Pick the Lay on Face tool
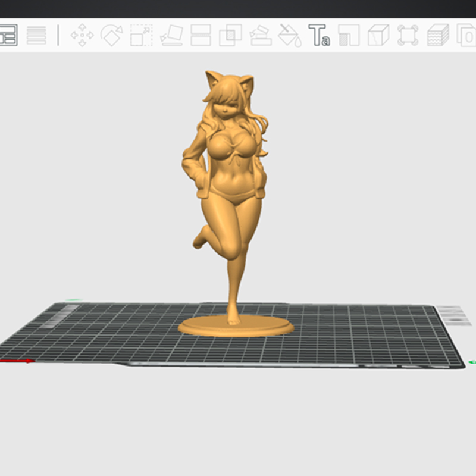 point(171,35)
